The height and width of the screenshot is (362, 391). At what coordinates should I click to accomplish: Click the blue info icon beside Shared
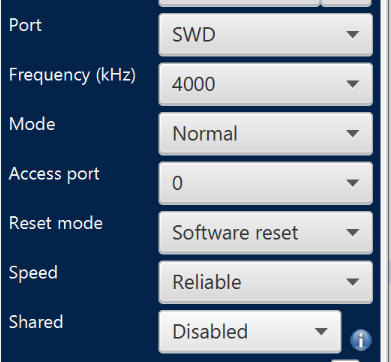tap(361, 340)
